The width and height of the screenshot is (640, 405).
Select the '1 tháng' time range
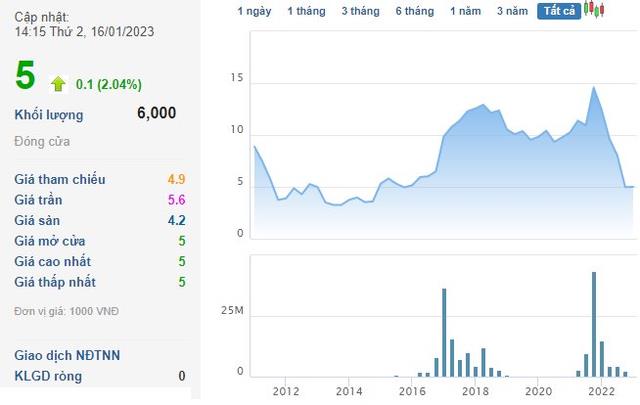pos(305,11)
